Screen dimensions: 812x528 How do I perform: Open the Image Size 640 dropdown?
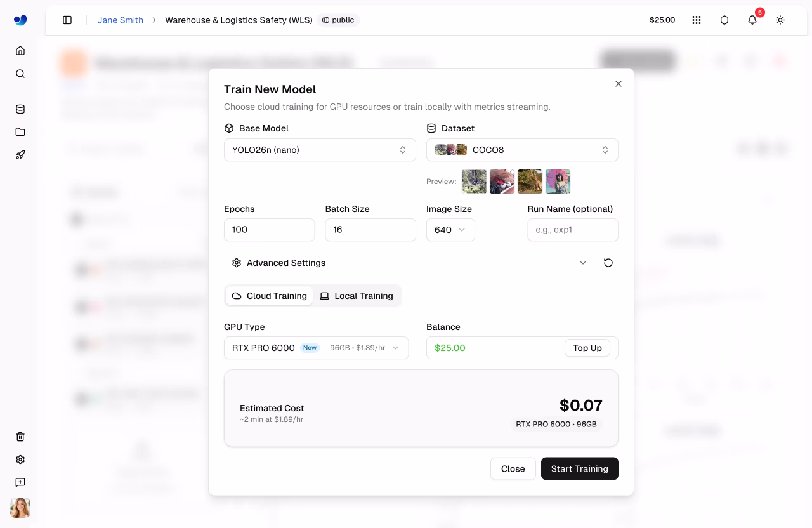450,230
